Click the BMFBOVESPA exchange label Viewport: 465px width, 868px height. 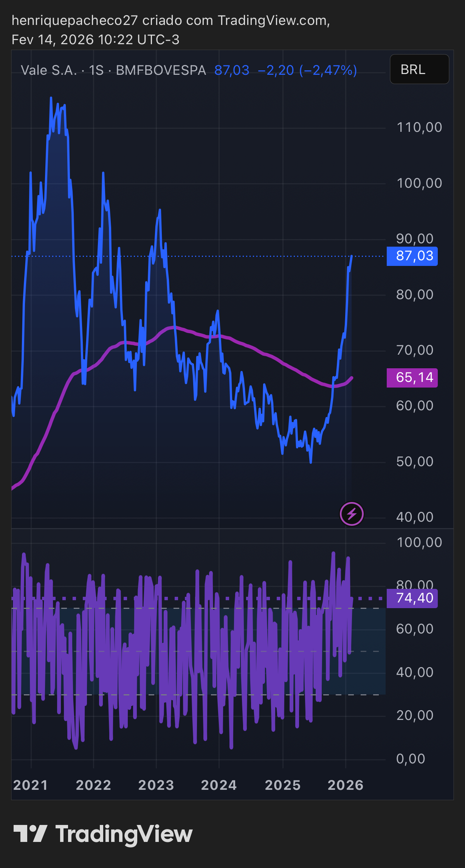pyautogui.click(x=161, y=70)
